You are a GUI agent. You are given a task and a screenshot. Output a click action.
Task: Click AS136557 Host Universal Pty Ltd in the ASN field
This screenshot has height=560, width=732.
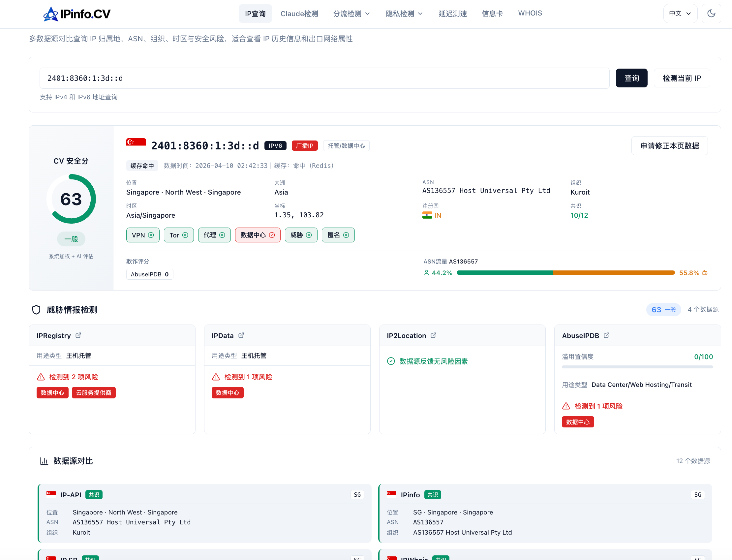click(x=486, y=191)
